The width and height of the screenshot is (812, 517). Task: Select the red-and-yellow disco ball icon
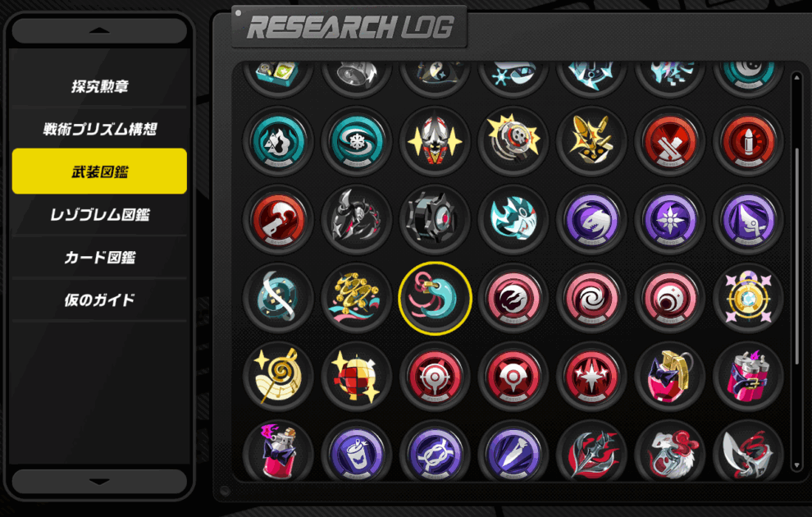tap(356, 377)
